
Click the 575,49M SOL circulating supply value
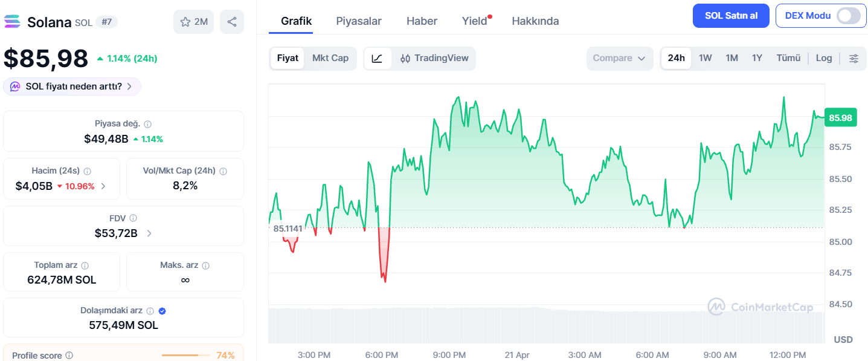123,325
